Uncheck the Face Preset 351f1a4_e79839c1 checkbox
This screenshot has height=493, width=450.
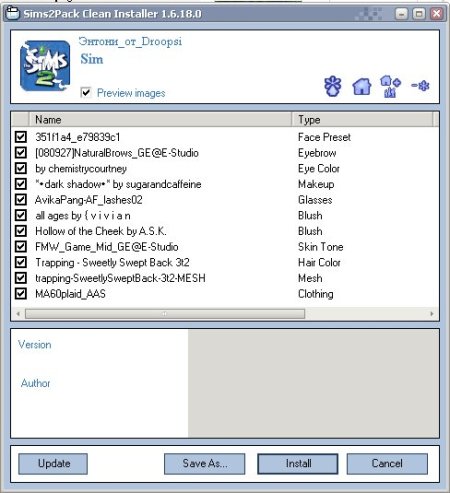[21, 137]
